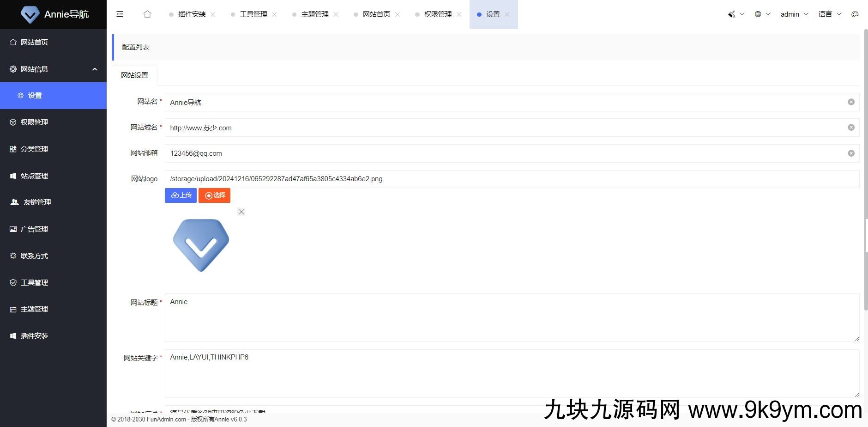The height and width of the screenshot is (427, 868).
Task: Open 插件安装 in the sidebar
Action: click(53, 335)
